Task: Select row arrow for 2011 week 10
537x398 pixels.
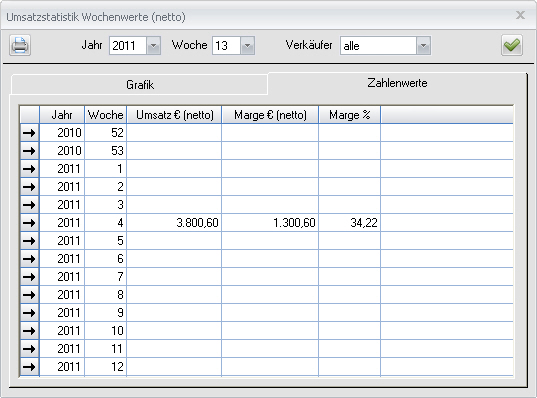Action: 29,331
